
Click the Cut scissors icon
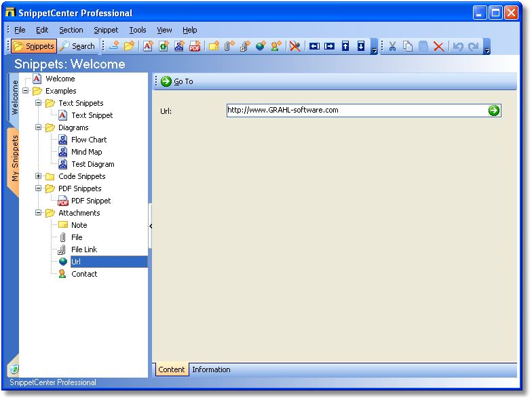(x=392, y=46)
